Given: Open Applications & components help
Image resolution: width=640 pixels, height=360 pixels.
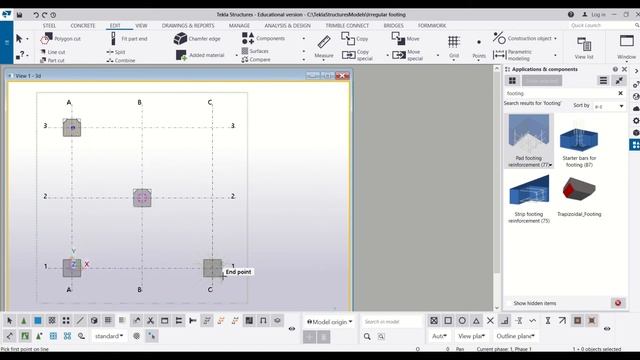Looking at the screenshot, I should point(615,69).
